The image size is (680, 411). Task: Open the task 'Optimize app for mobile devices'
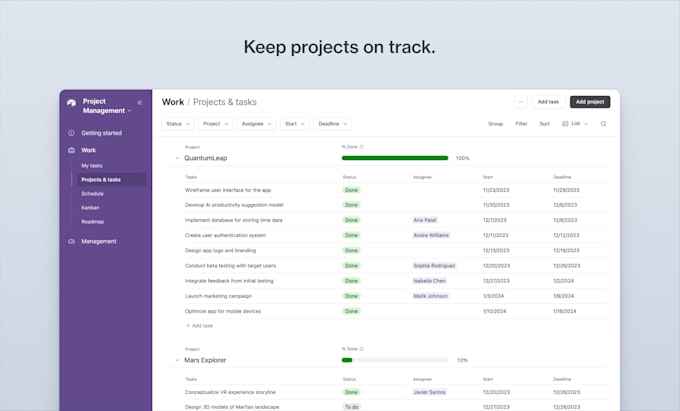coord(223,311)
